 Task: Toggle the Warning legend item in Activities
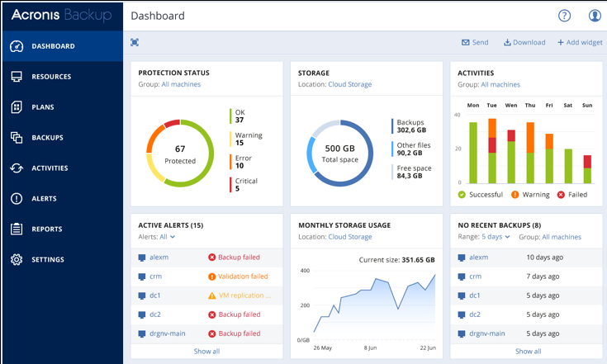(x=531, y=195)
